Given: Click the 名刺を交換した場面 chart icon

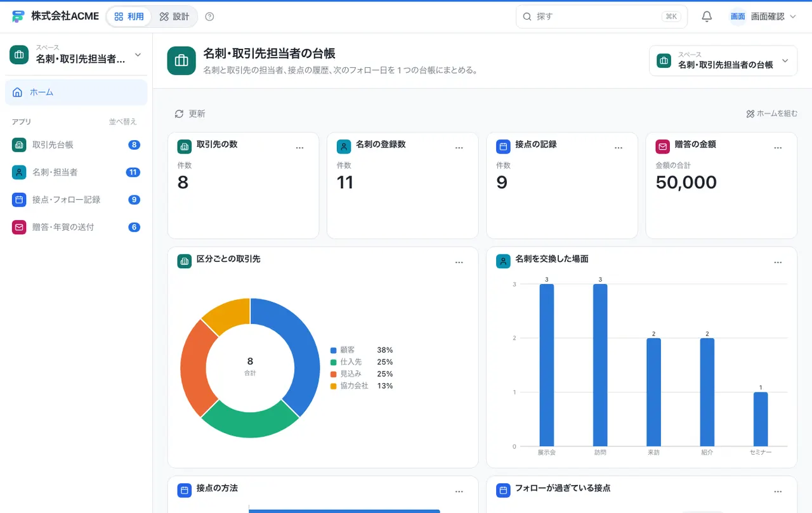Looking at the screenshot, I should (503, 261).
